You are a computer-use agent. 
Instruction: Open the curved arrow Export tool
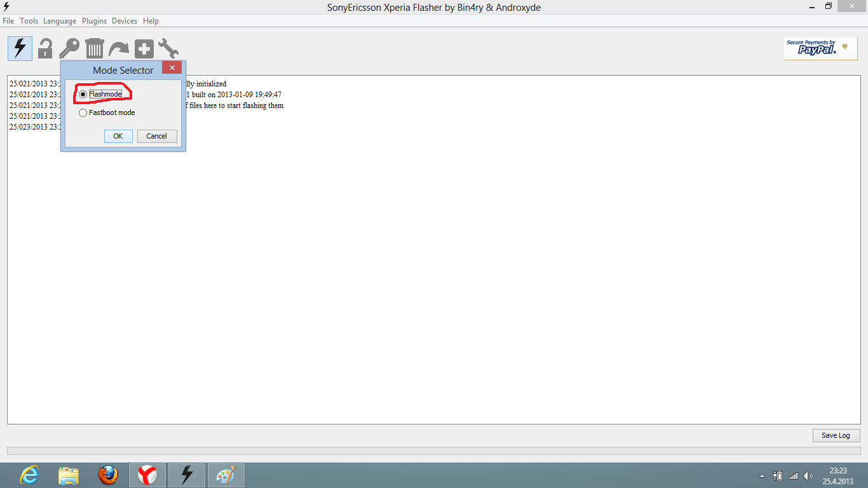(119, 49)
